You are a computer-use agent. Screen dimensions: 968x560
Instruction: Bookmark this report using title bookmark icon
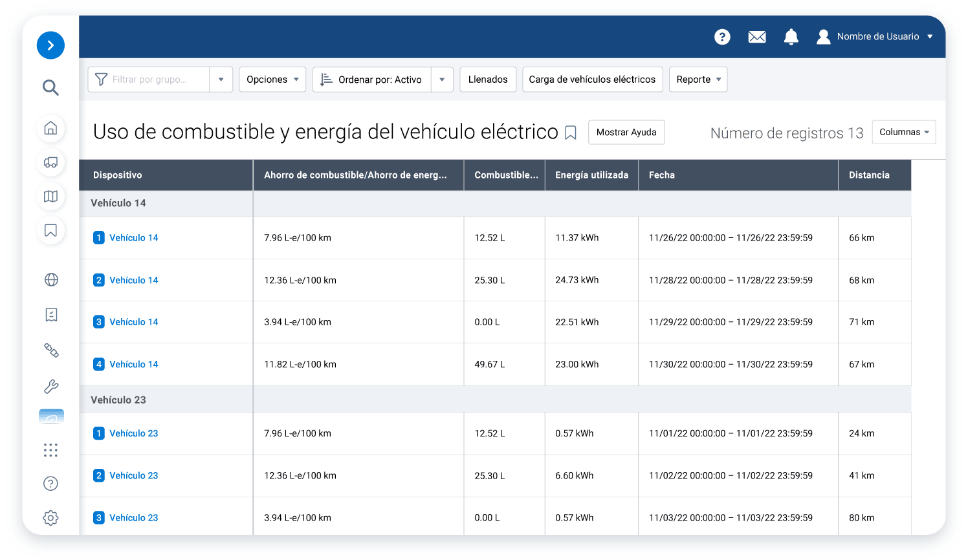tap(571, 133)
